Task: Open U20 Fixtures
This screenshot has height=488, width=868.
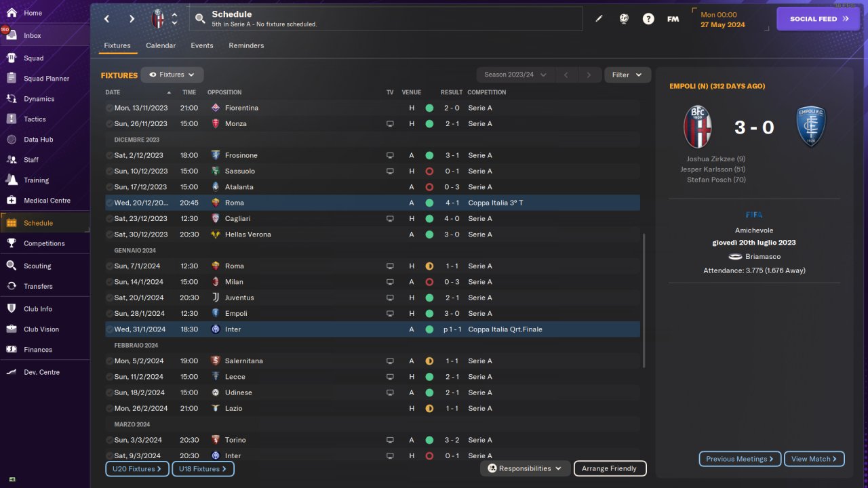Action: pos(137,468)
